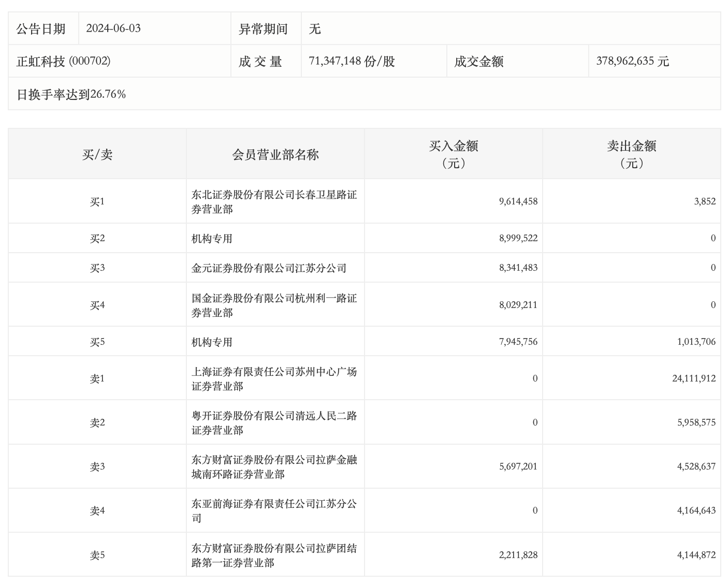Click 东亚前海证券 江苏分公司 name
This screenshot has width=728, height=584.
pos(274,511)
